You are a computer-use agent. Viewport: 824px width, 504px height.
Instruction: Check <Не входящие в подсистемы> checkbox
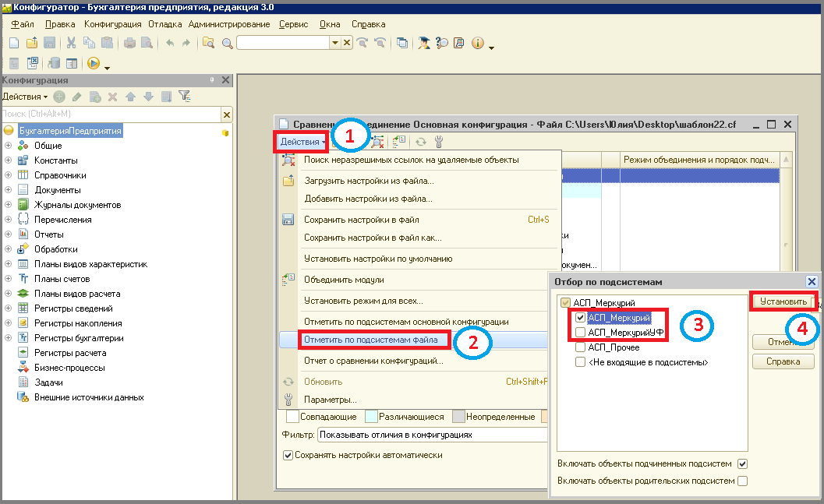(x=580, y=361)
